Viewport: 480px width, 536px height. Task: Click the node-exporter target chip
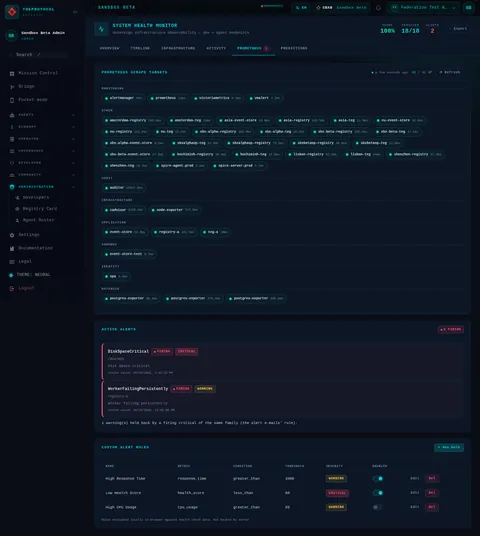pos(175,210)
